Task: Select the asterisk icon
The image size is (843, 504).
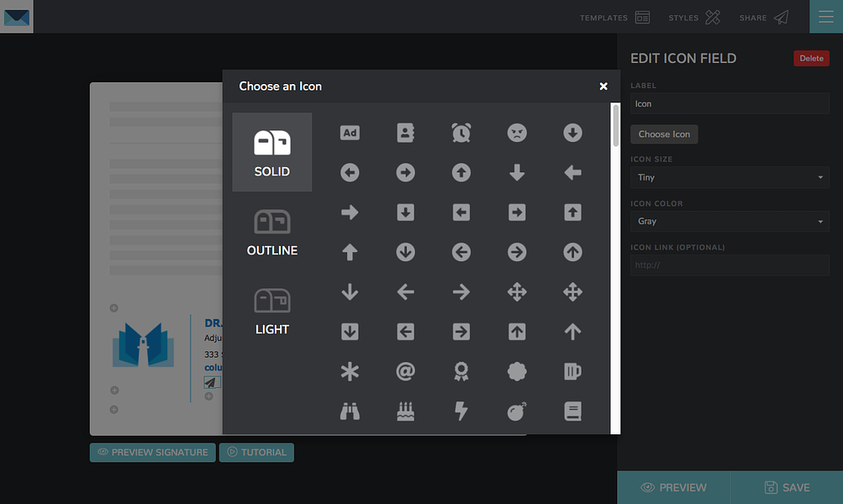Action: 350,371
